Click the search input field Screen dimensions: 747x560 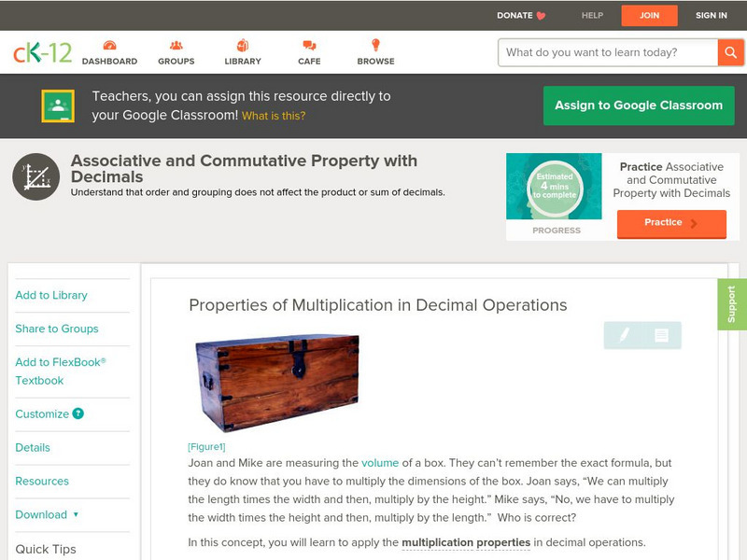click(x=608, y=52)
